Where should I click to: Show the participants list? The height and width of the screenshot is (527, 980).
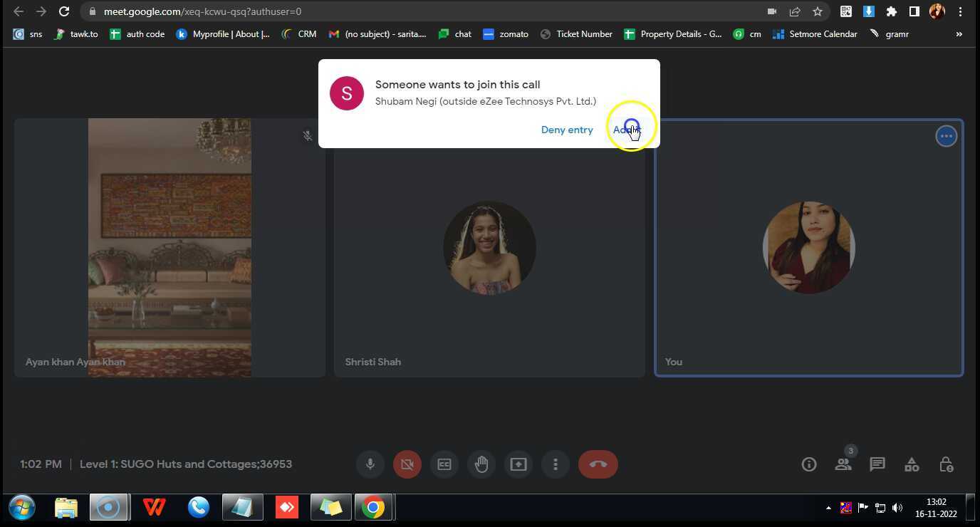[843, 464]
